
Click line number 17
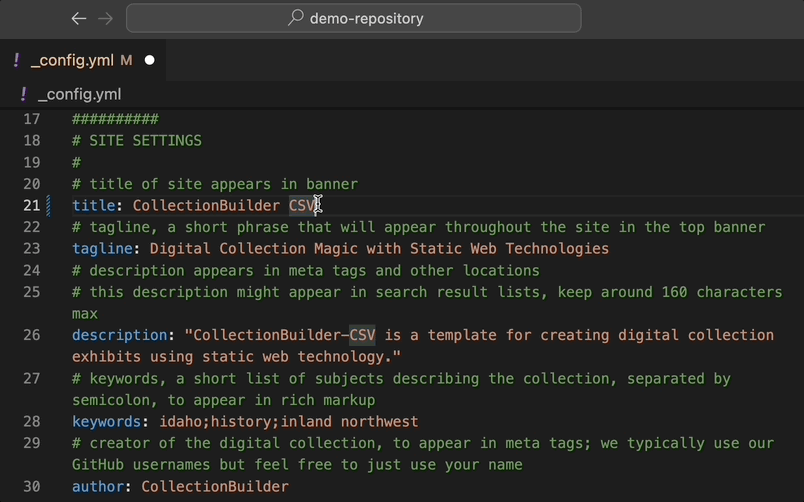32,119
